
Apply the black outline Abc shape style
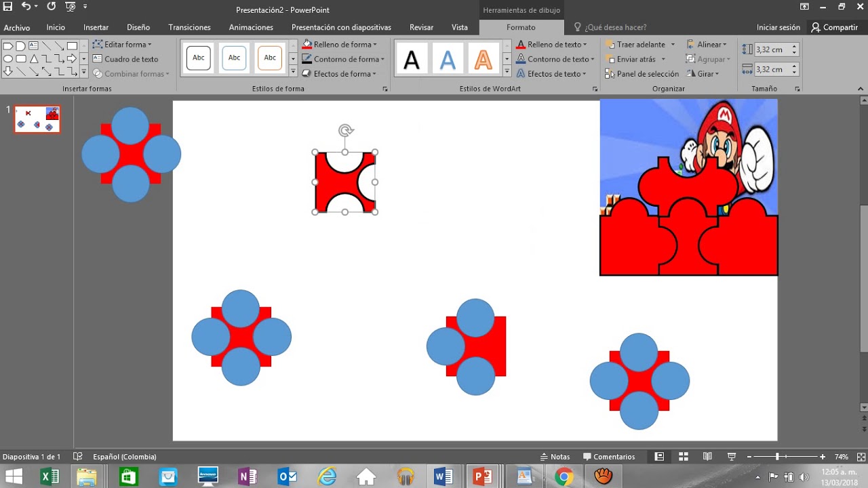click(199, 58)
